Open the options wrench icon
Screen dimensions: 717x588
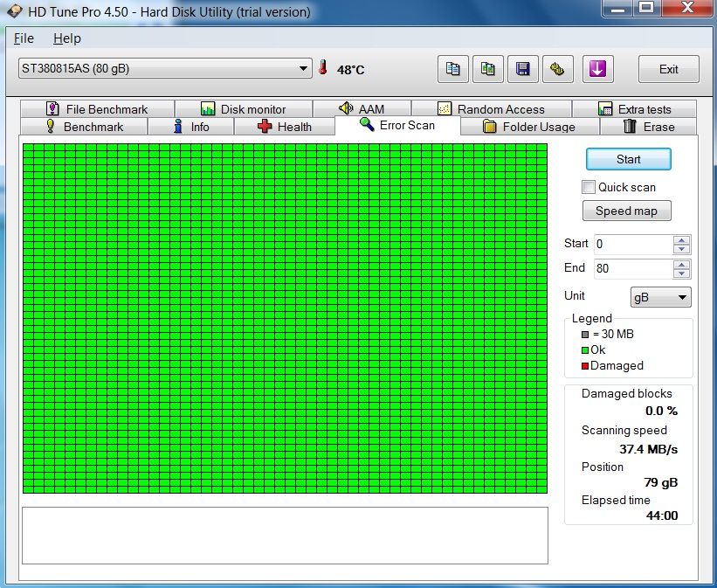coord(557,69)
